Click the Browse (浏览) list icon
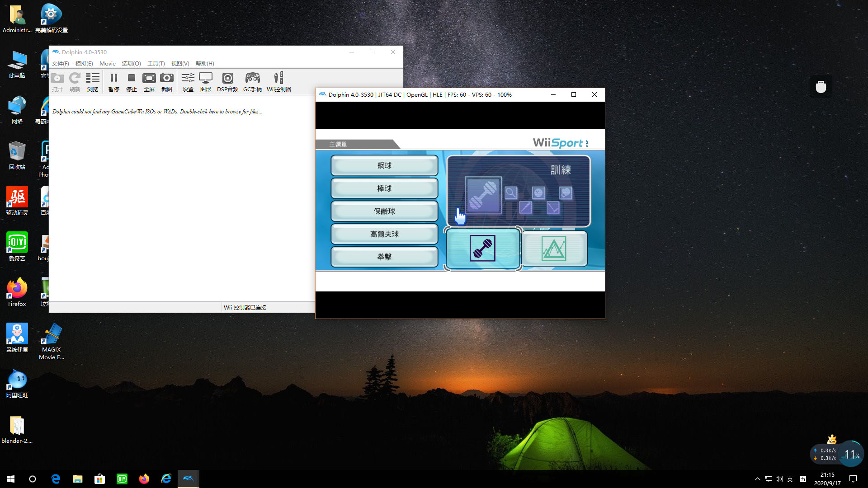This screenshot has height=488, width=868. click(93, 82)
